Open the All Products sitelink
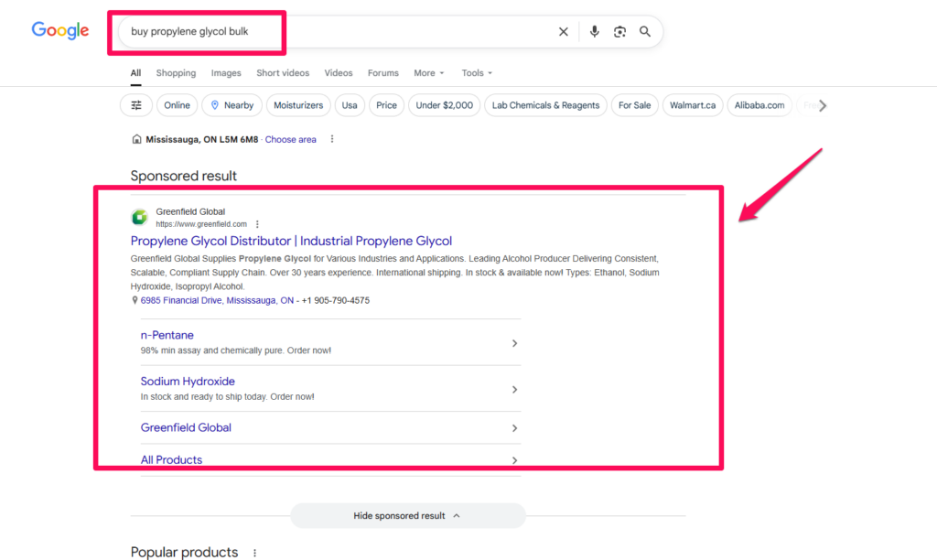 click(x=171, y=459)
